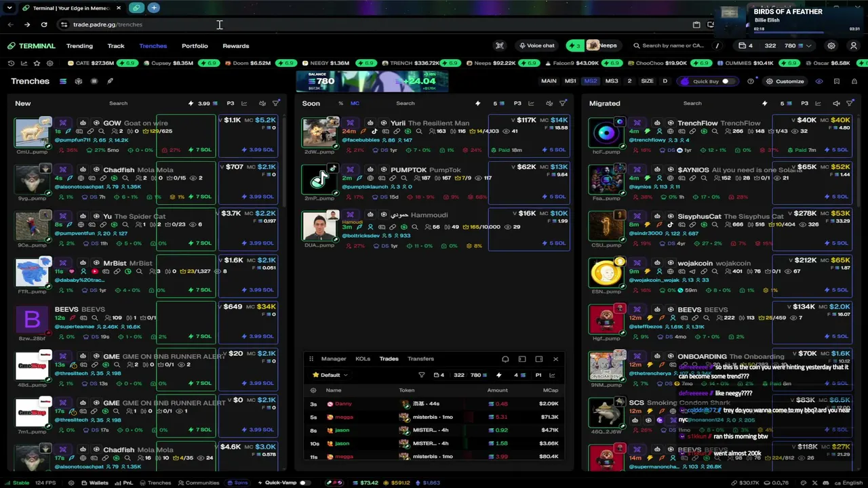Open the scan icon left of Voice chat
Screen dimensions: 868x488
pyautogui.click(x=500, y=45)
